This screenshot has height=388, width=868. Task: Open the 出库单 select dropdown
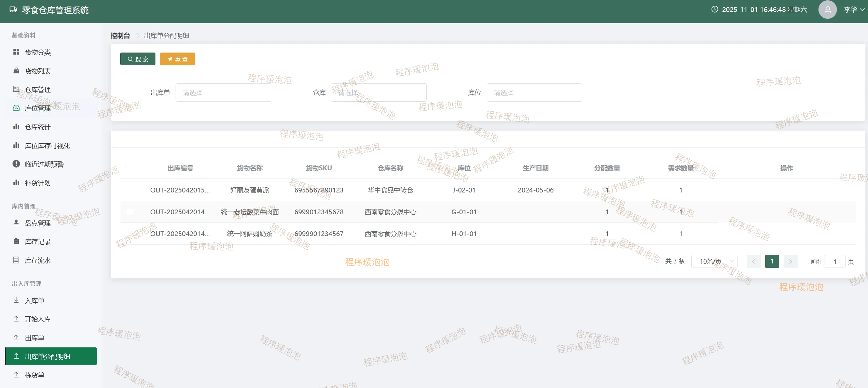tap(223, 92)
